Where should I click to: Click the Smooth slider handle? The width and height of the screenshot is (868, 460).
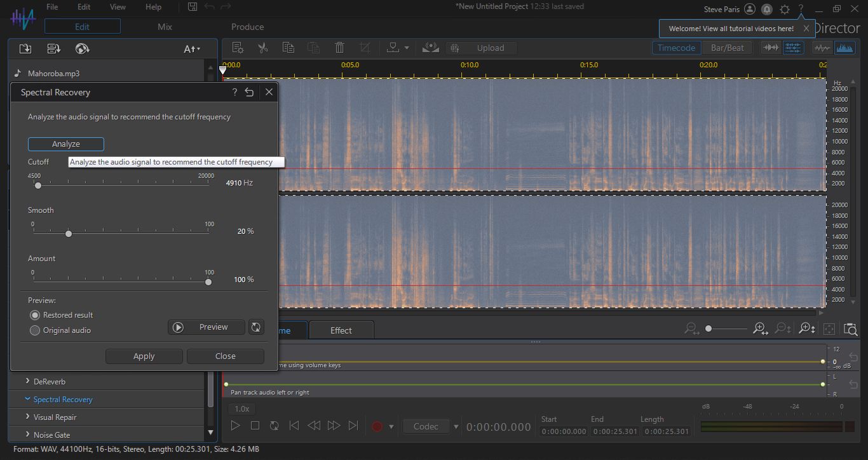[69, 234]
